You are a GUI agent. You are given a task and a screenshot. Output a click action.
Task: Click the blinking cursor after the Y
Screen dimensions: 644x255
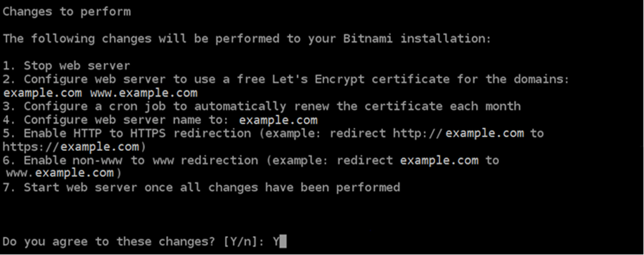click(x=283, y=242)
